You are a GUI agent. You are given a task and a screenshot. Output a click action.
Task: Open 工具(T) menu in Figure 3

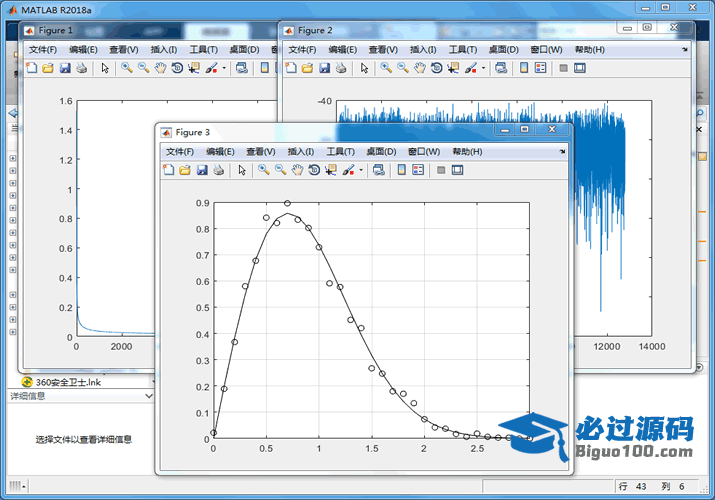[x=341, y=151]
